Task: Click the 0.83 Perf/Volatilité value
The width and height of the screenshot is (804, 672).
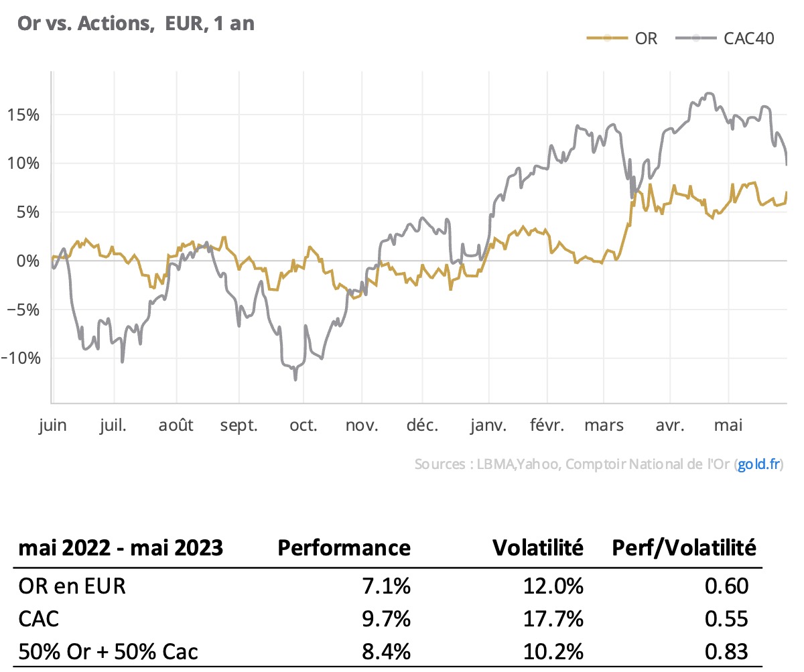Action: coord(728,651)
